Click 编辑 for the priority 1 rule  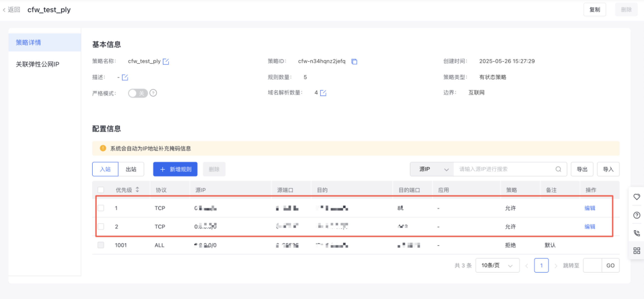pyautogui.click(x=590, y=208)
